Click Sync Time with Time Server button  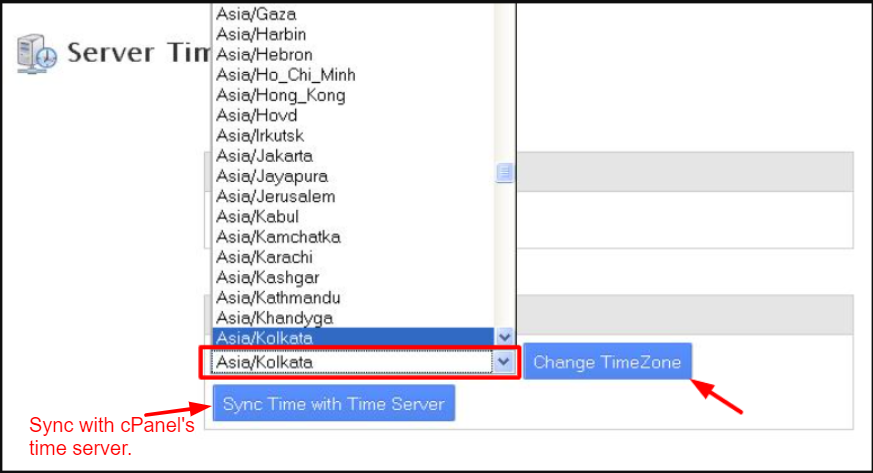333,403
